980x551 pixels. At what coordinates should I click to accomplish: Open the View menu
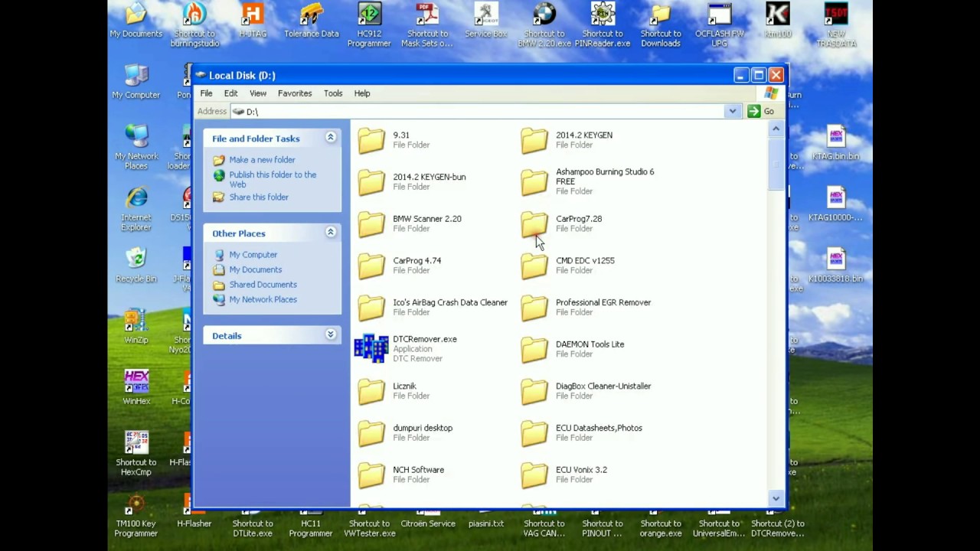258,93
